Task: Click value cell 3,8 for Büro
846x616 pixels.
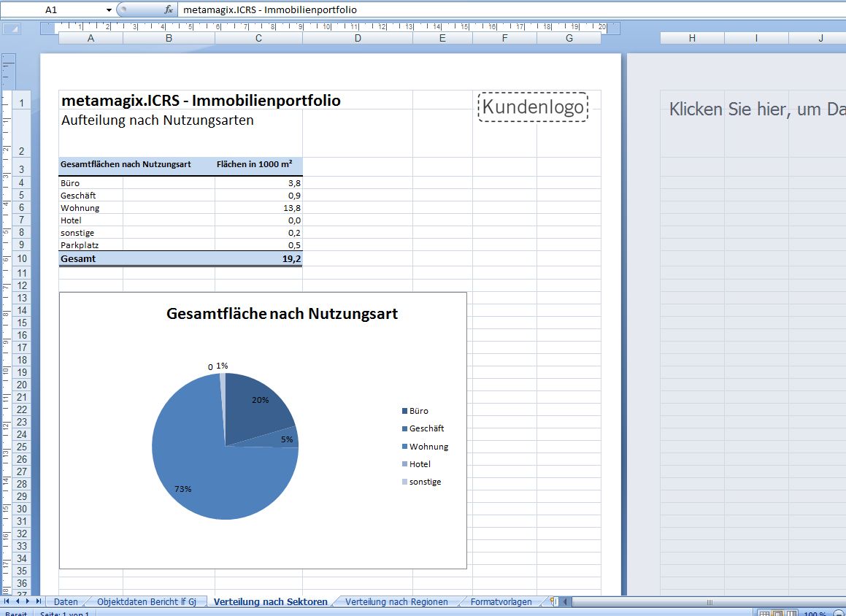Action: coord(258,183)
